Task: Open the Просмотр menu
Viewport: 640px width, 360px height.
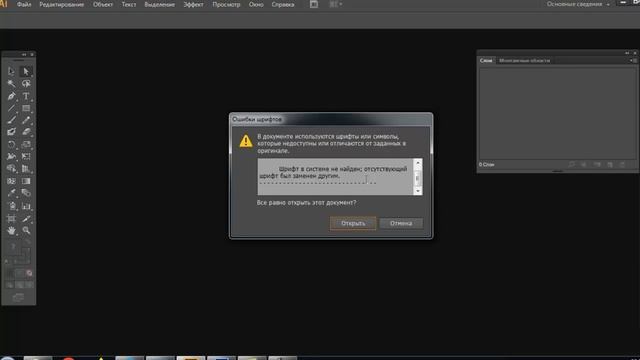Action: click(x=226, y=4)
